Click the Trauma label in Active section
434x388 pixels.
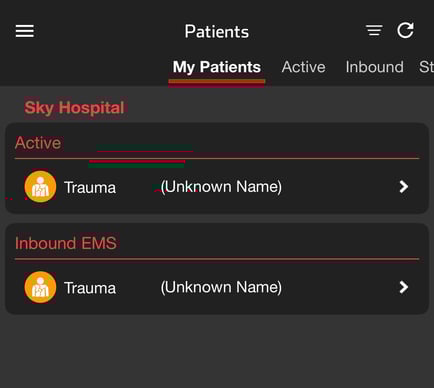(x=90, y=187)
